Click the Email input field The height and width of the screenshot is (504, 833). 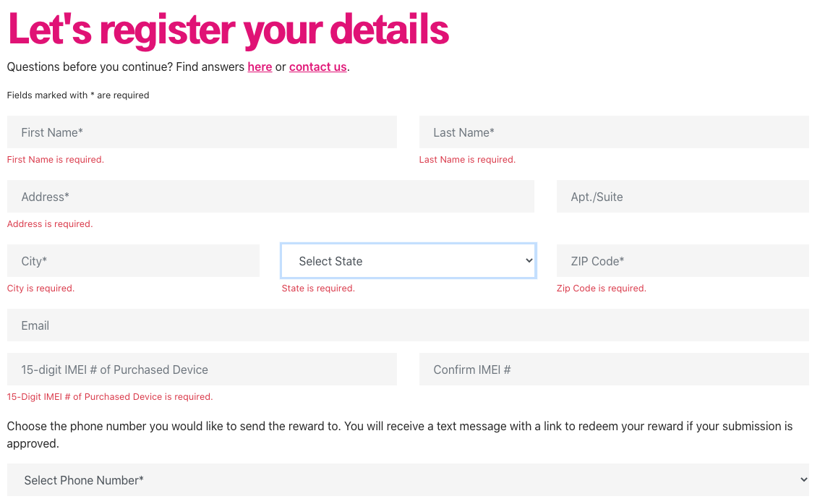[x=408, y=325]
